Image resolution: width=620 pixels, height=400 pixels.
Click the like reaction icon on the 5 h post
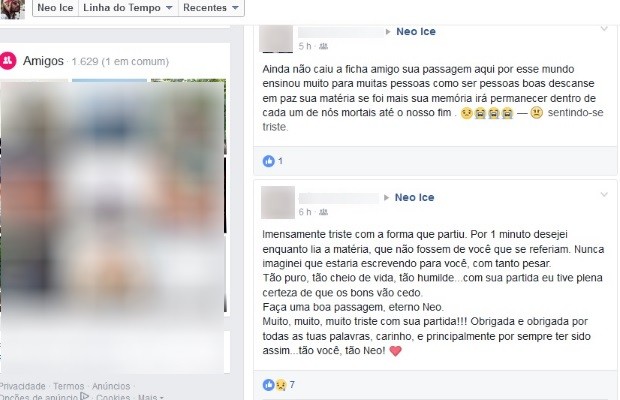coord(268,161)
